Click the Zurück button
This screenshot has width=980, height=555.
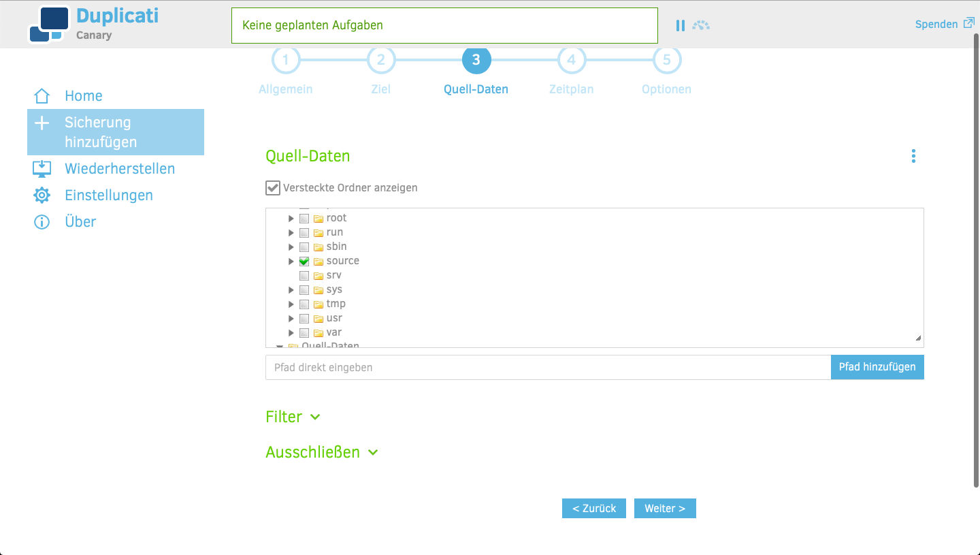point(594,509)
